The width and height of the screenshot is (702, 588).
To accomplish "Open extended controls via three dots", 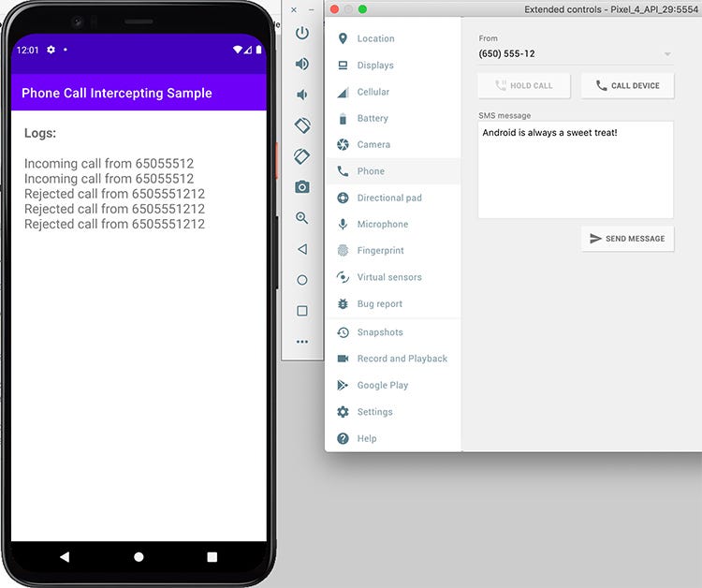I will [x=302, y=342].
